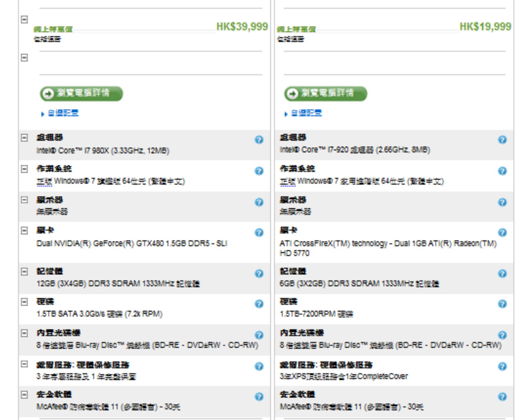The image size is (525, 420).
Task: Collapse the 處理器 processor row
Action: [x=25, y=138]
